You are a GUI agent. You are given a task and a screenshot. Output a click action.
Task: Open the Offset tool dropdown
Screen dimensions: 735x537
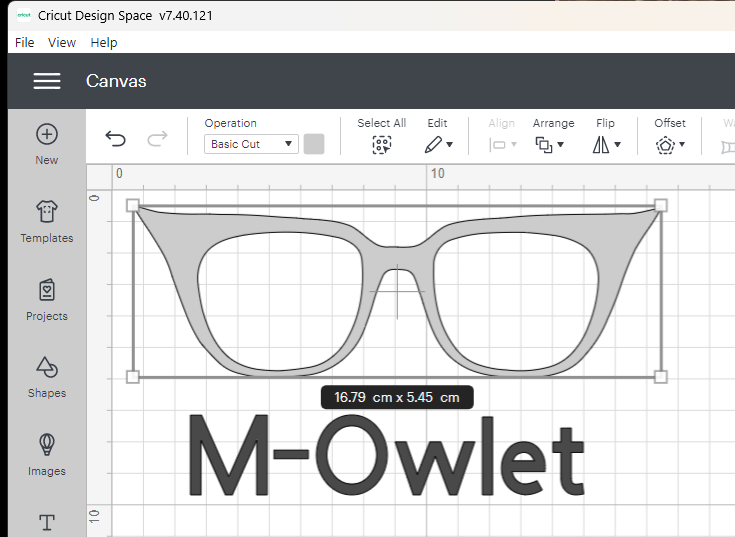[670, 144]
